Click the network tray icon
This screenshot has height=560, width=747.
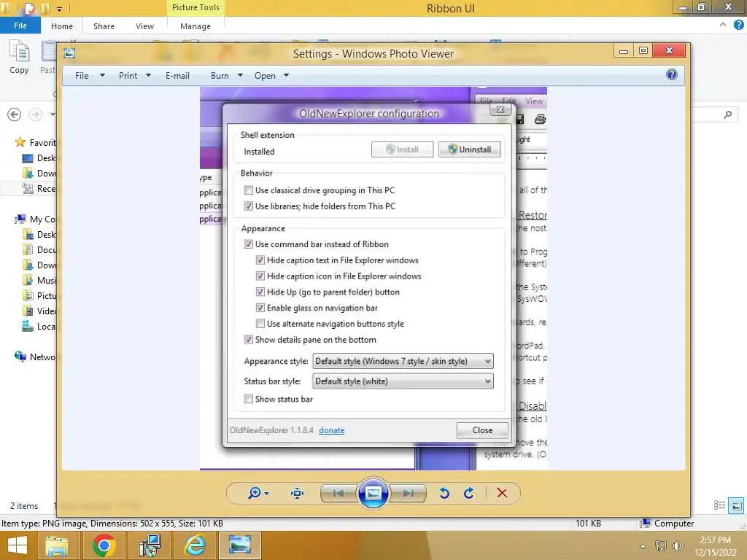660,546
